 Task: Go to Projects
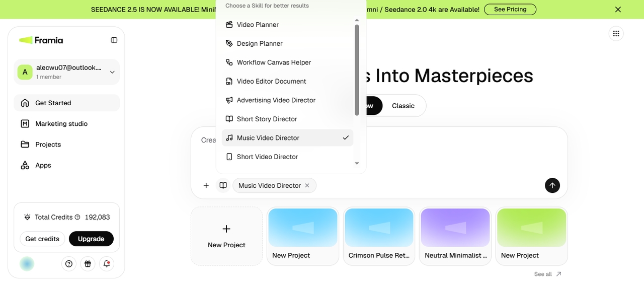tap(67, 145)
